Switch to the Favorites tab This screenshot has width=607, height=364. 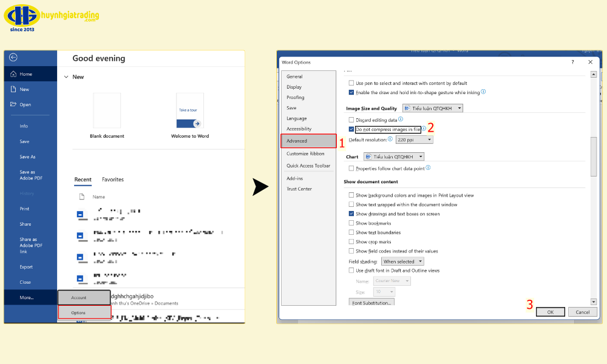point(113,180)
